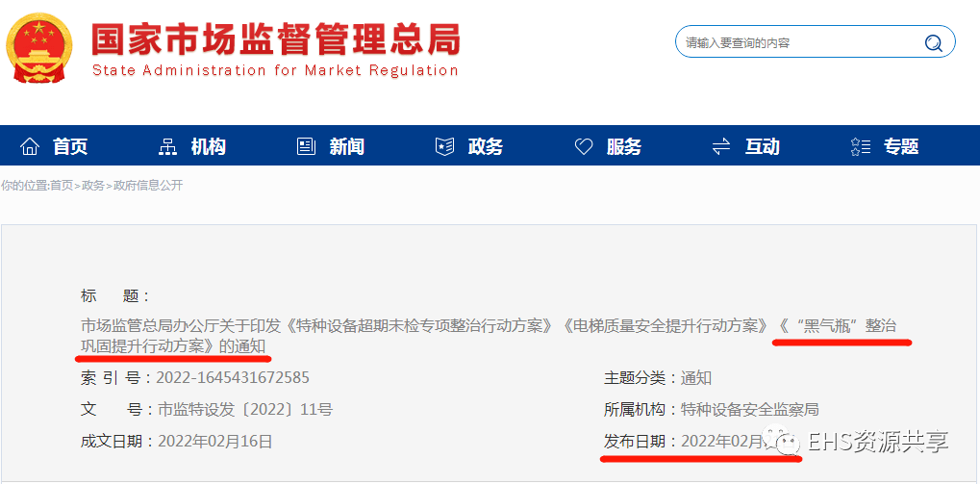Focus the 请输入要查询的内容 search field
Screen dimensions: 980x484
815,42
